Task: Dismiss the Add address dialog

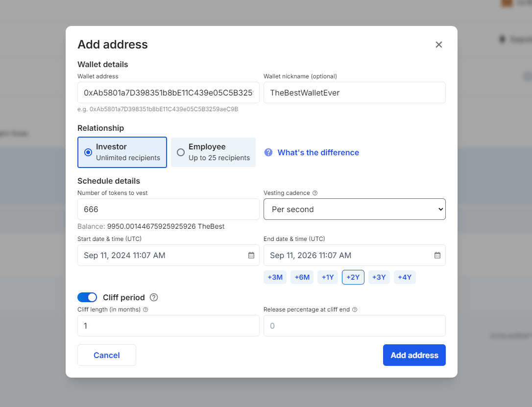Action: [x=438, y=44]
